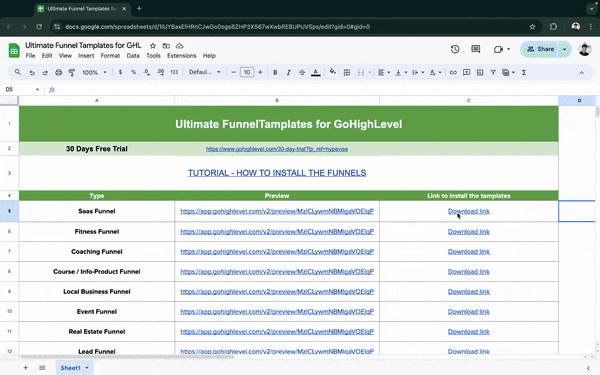This screenshot has width=600, height=375.
Task: Open the Sheet1 tab menu arrow
Action: point(87,368)
